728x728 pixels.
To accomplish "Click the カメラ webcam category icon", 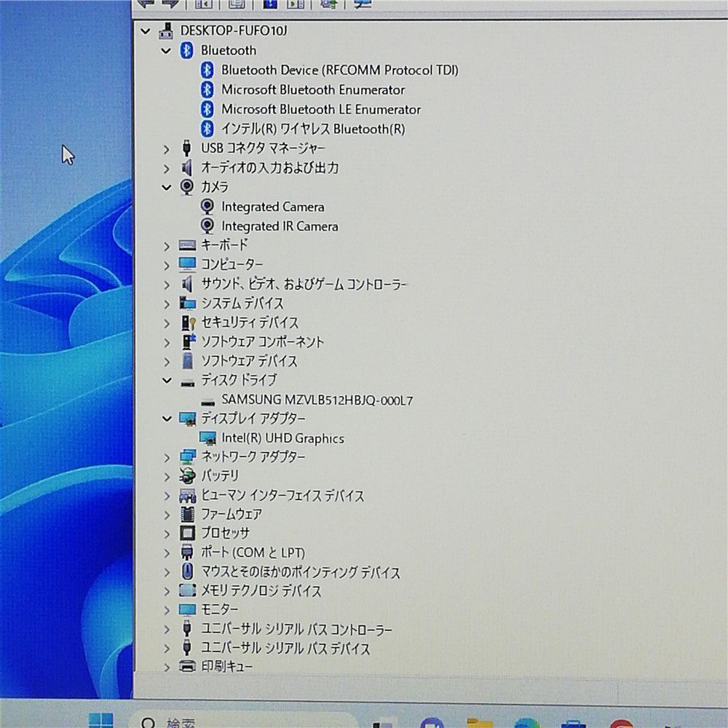I will (186, 187).
